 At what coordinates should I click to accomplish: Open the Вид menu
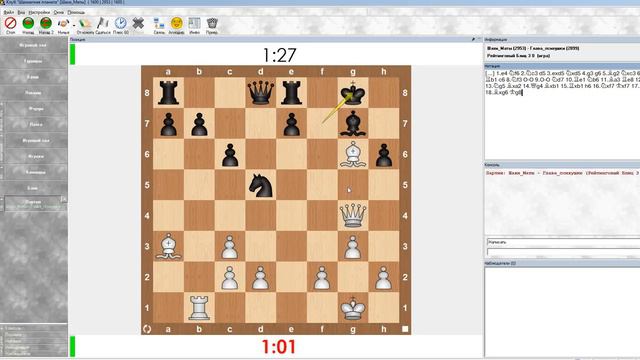click(21, 12)
